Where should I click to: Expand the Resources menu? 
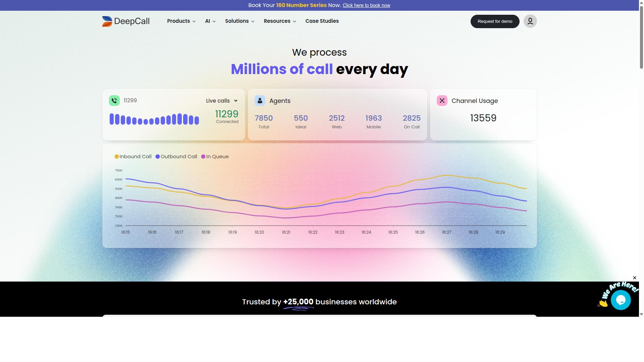[x=280, y=21]
